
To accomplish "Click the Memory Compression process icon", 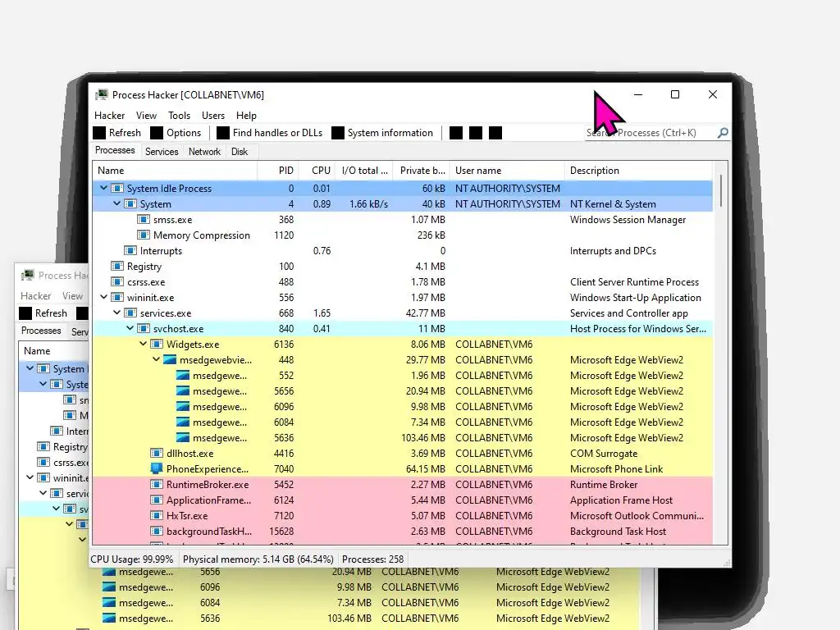I will click(143, 235).
